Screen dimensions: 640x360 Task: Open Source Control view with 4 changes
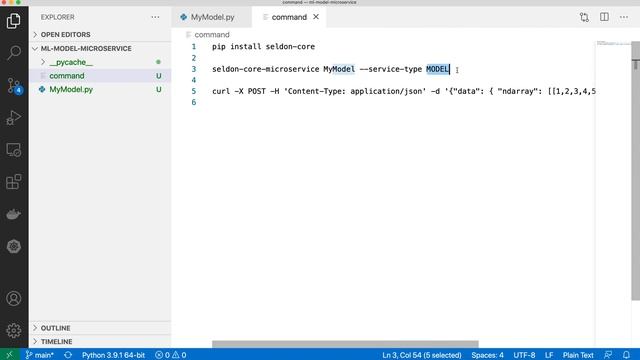[14, 85]
